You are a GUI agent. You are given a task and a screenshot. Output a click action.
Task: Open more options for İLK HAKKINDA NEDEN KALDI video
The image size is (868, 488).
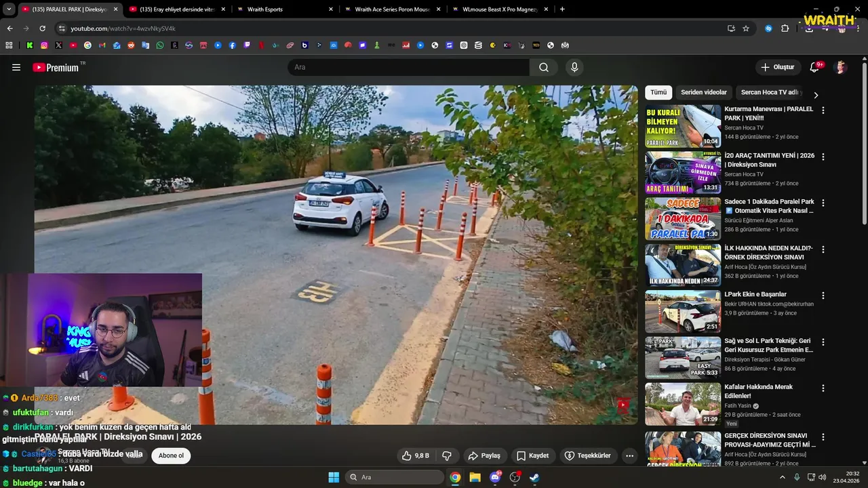point(823,249)
